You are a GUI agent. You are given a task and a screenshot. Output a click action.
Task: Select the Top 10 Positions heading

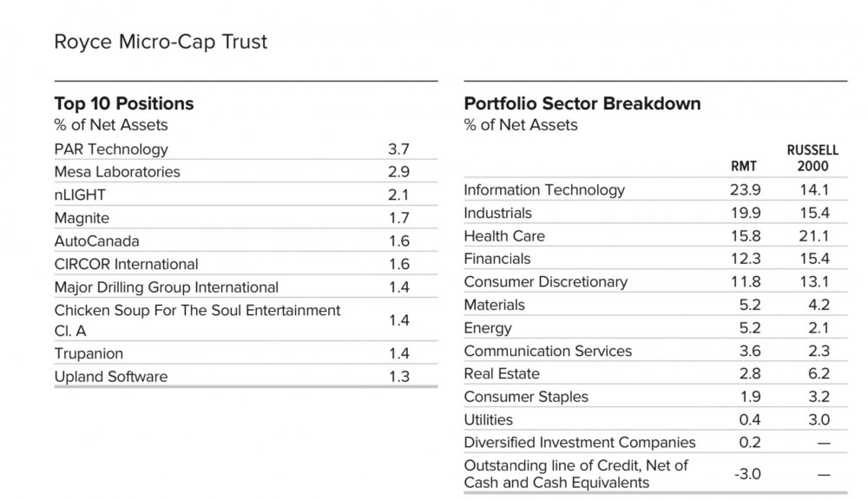[x=124, y=103]
